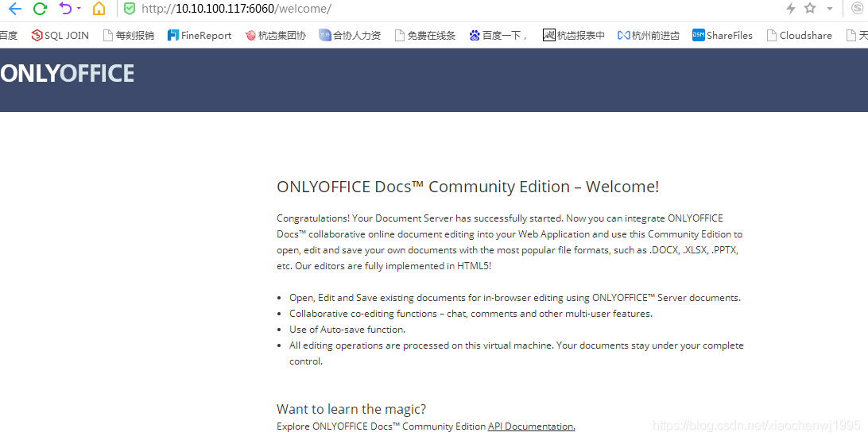Screen dimensions: 868x440
Task: Open the 杭州前进齿 bookmark
Action: point(649,36)
